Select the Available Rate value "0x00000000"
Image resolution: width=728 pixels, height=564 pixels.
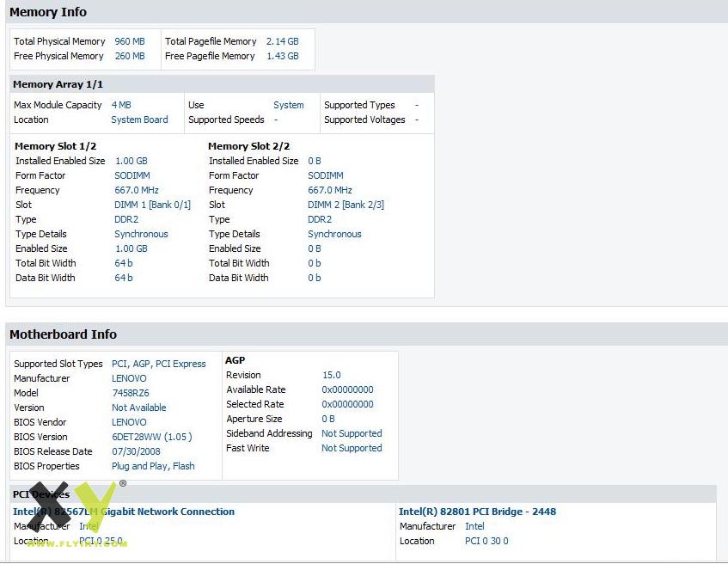(348, 389)
